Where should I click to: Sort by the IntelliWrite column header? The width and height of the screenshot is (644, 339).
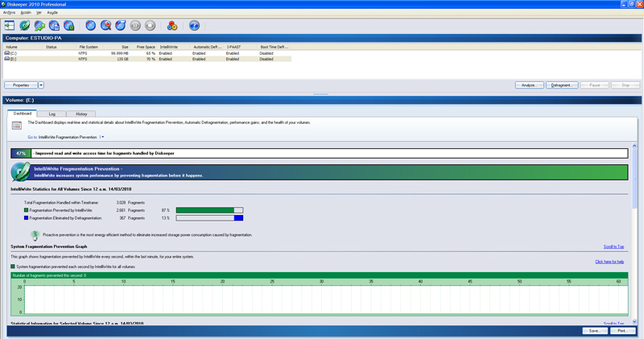175,47
